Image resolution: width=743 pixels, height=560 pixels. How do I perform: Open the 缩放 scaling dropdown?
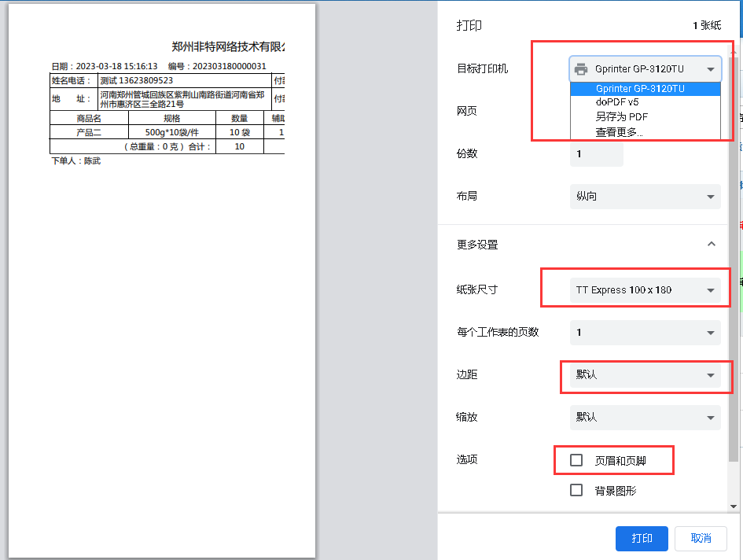[645, 417]
